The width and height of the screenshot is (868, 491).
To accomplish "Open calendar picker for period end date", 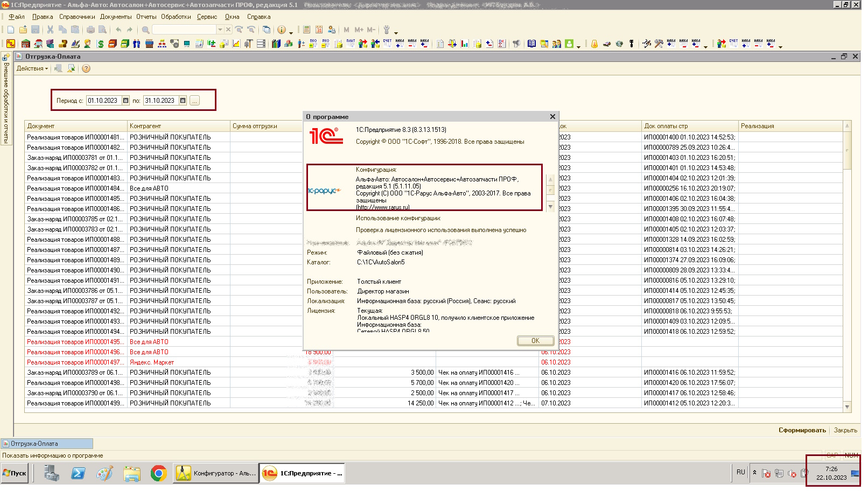I will [x=183, y=101].
